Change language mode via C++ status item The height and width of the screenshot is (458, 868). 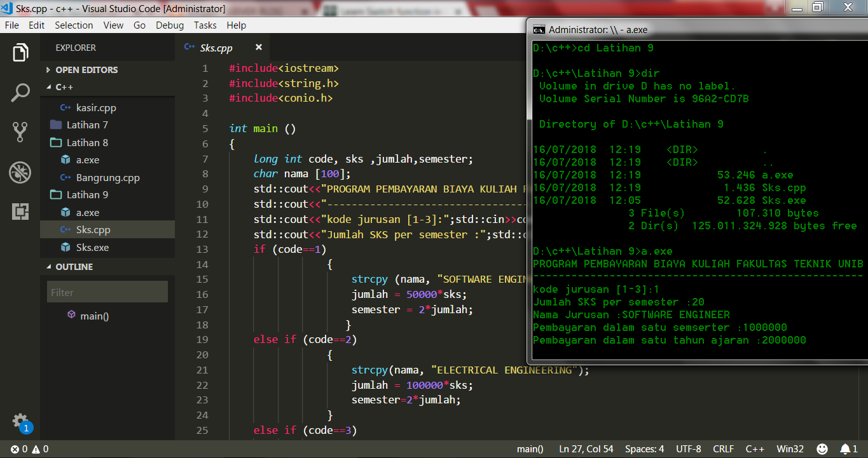click(755, 449)
